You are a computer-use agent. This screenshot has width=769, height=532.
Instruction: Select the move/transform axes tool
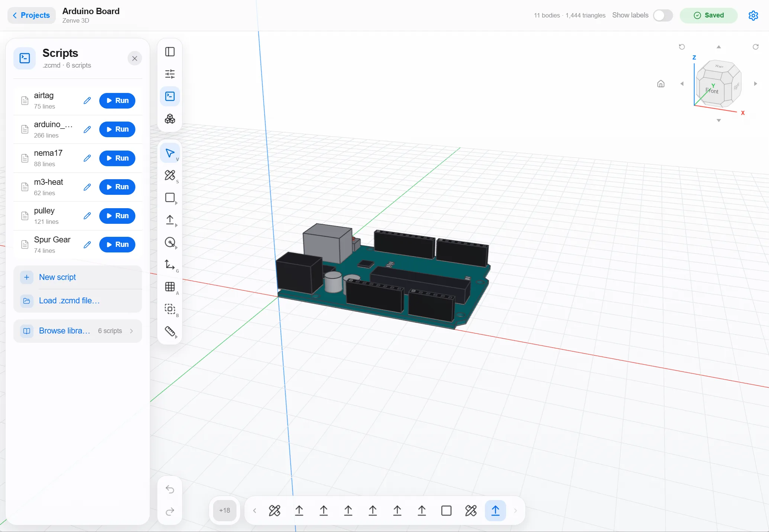point(170,265)
